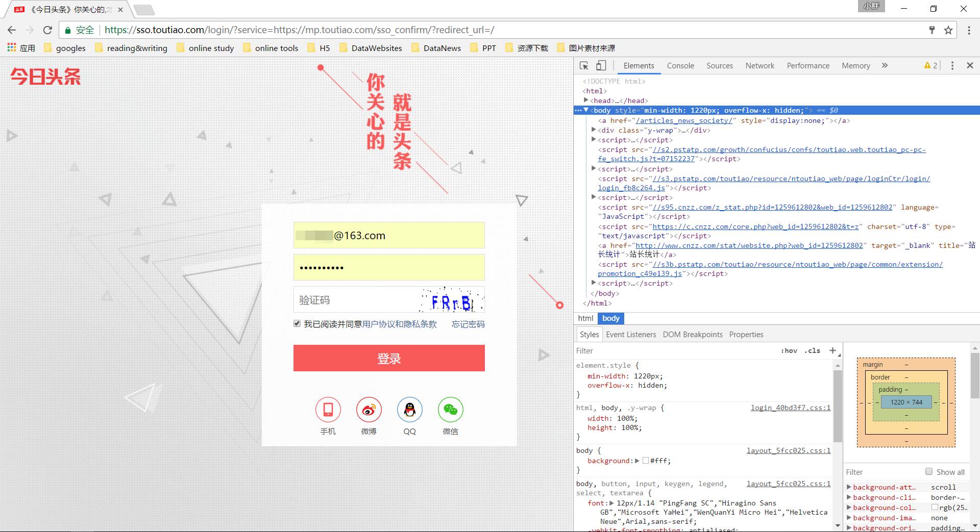
Task: Click the white swatch beside background #fff
Action: (645, 461)
